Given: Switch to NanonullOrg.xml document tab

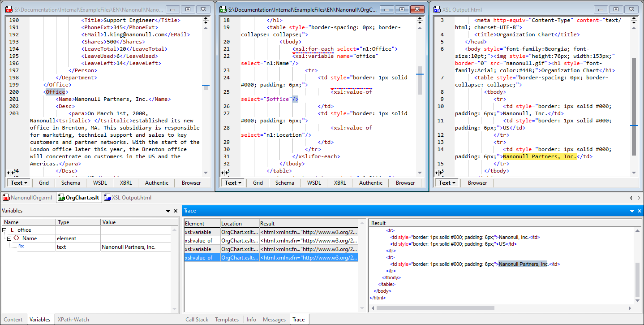Looking at the screenshot, I should pos(27,197).
